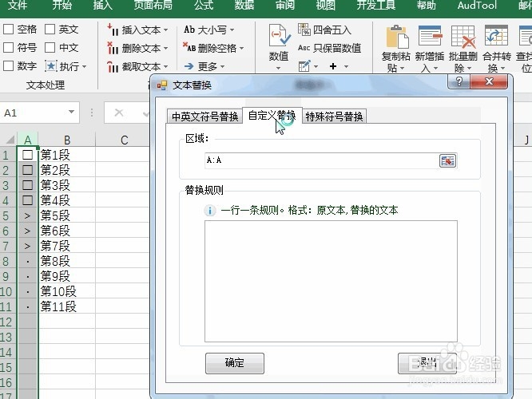The height and width of the screenshot is (399, 532).
Task: Click the 合并转换 icon
Action: click(496, 36)
